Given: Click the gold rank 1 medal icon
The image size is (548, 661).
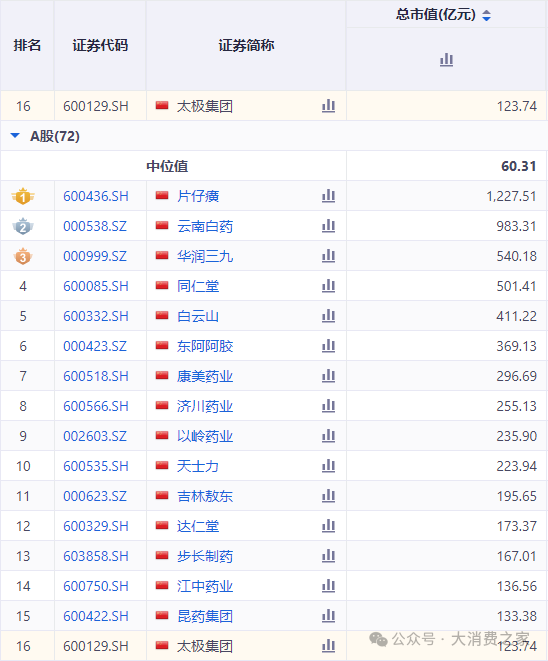Looking at the screenshot, I should 23,196.
